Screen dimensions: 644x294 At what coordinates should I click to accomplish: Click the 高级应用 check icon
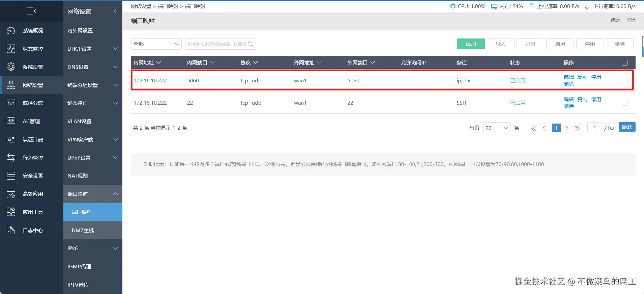pos(11,194)
